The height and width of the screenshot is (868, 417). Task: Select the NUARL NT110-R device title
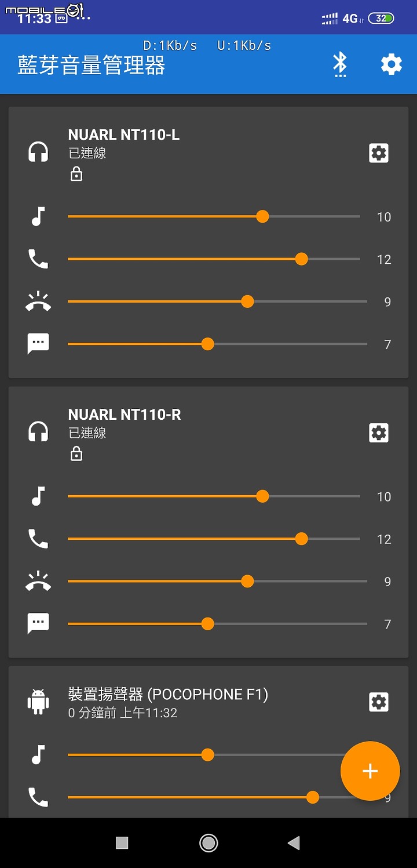point(125,415)
